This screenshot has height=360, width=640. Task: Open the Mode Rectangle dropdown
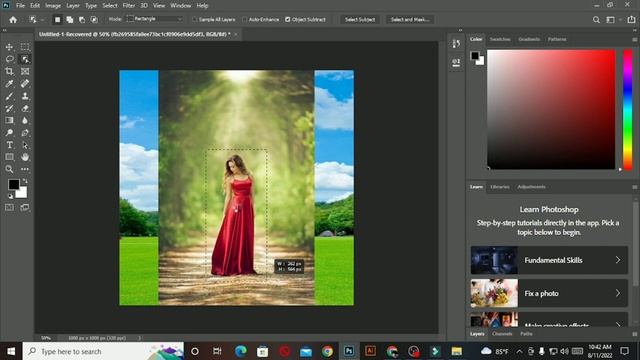[x=154, y=19]
